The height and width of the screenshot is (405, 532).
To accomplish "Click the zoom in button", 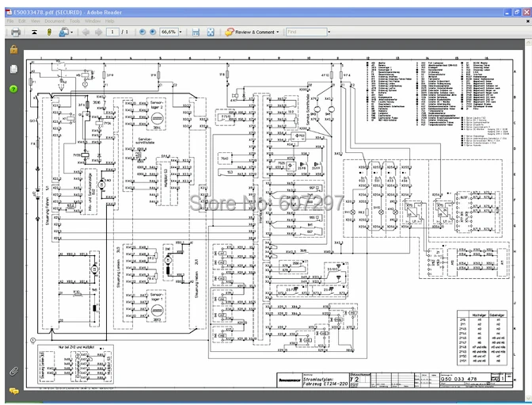I will coord(153,32).
